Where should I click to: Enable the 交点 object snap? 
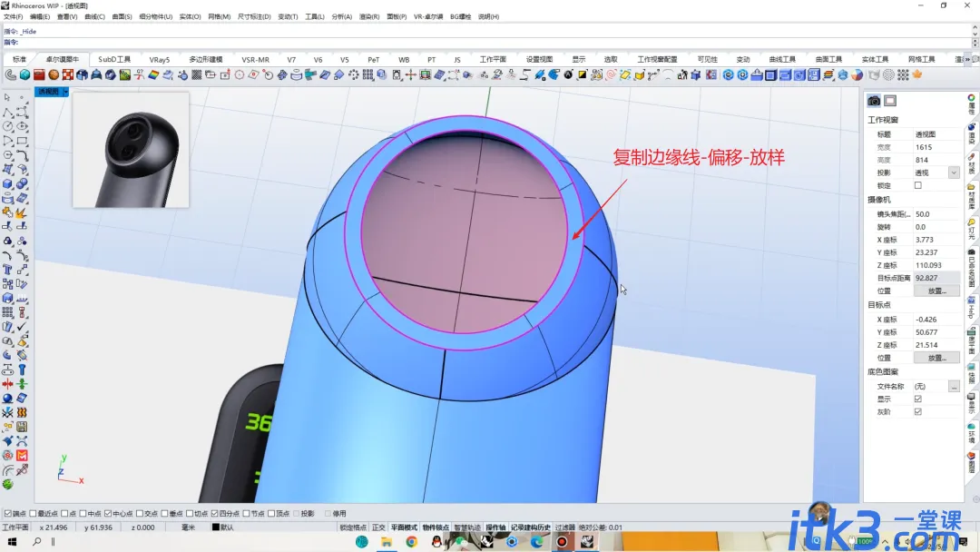140,514
